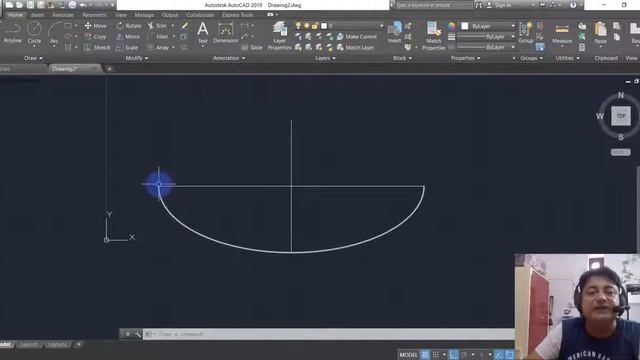Click the Insert block icon
The width and height of the screenshot is (640, 360).
(394, 32)
